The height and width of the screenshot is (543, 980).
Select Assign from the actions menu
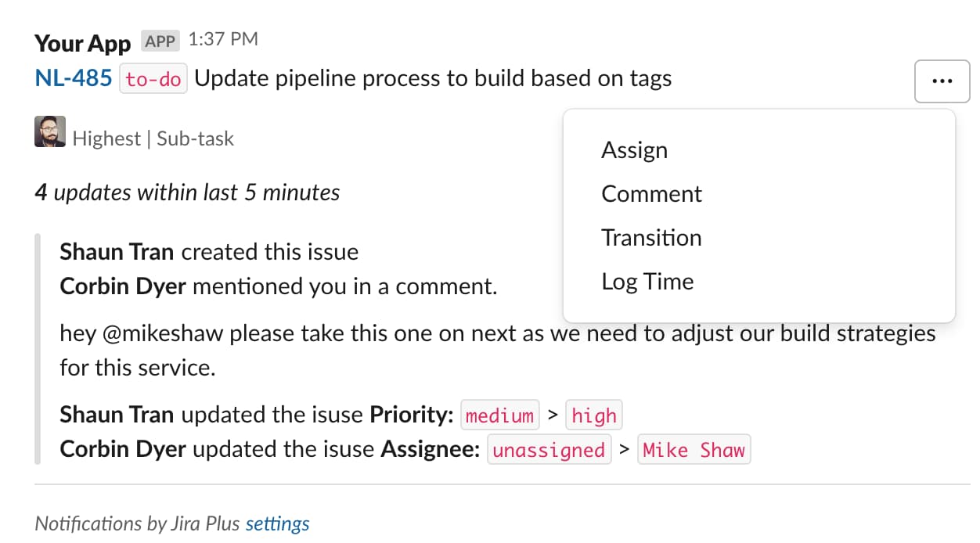[634, 150]
